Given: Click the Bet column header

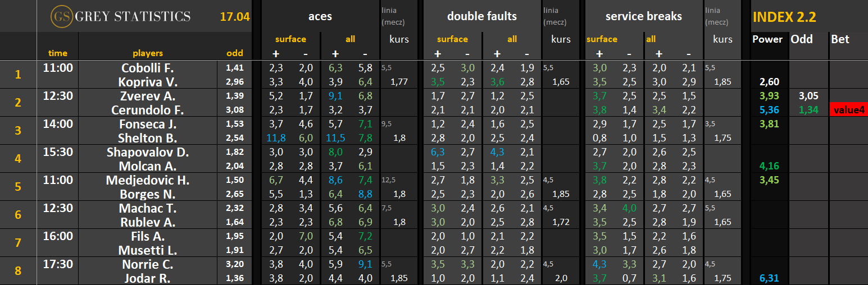Looking at the screenshot, I should pyautogui.click(x=840, y=39).
